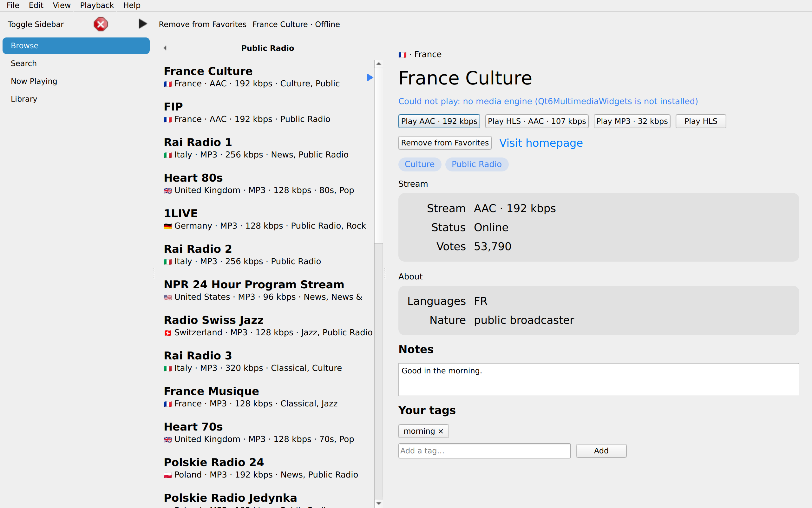Click the station list scroll down arrow

coord(379,503)
